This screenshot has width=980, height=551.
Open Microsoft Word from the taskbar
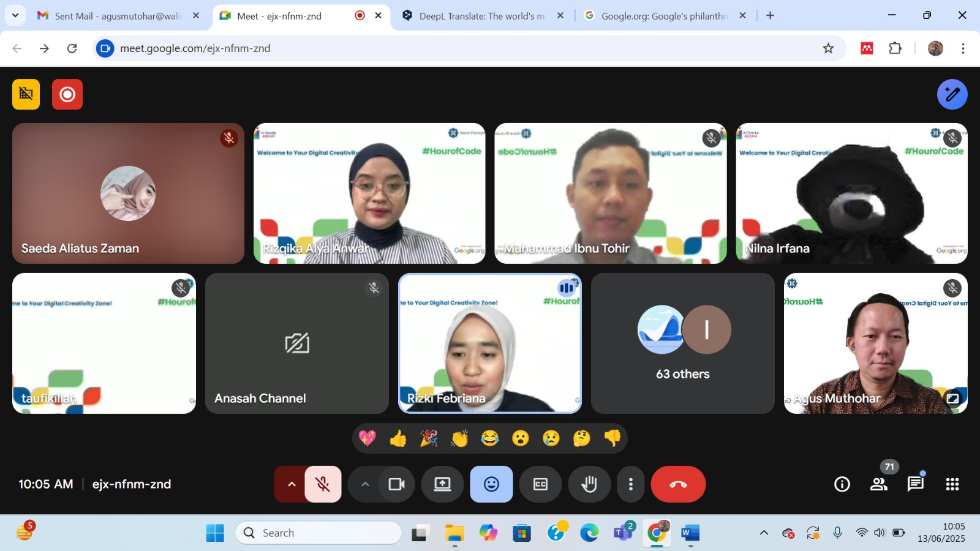click(x=690, y=533)
